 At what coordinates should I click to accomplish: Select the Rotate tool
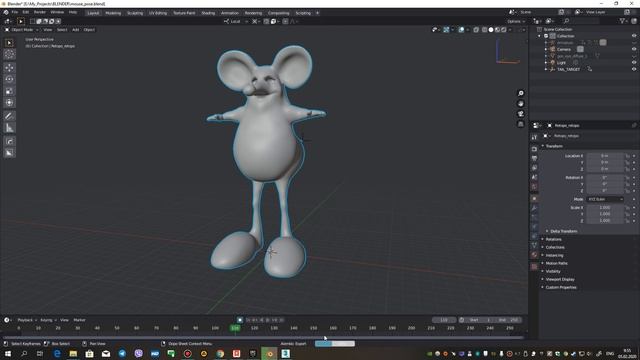point(9,79)
